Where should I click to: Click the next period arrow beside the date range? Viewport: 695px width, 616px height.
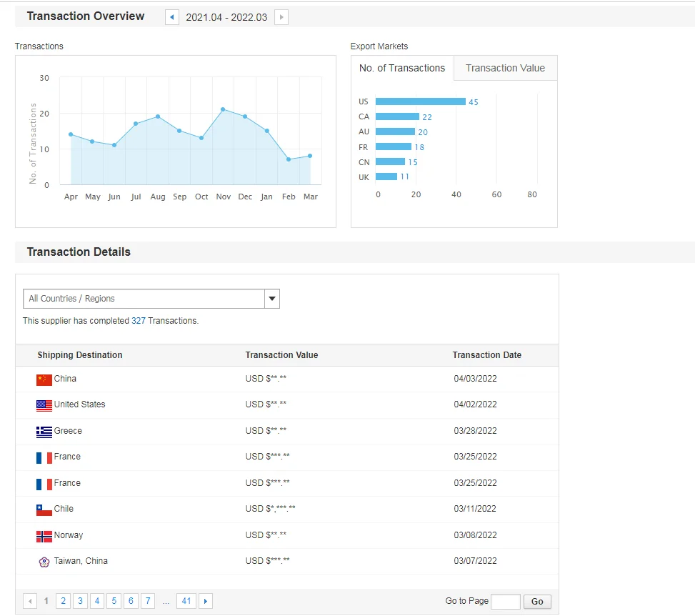click(281, 17)
